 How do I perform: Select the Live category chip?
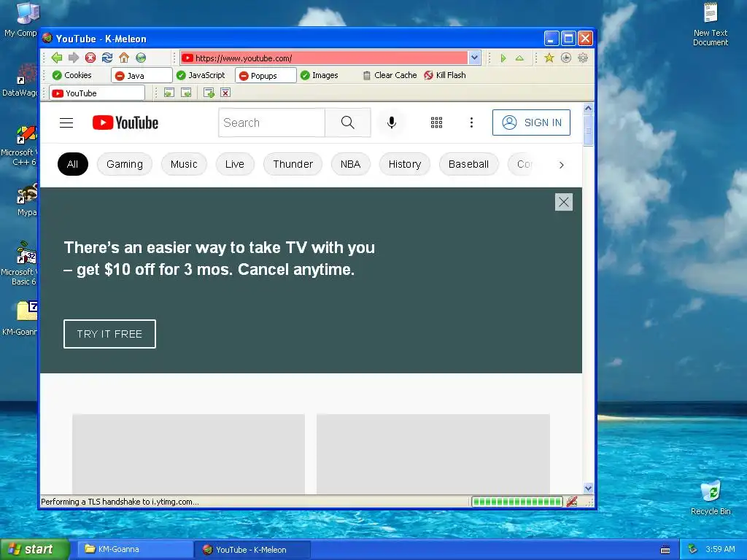pos(234,164)
